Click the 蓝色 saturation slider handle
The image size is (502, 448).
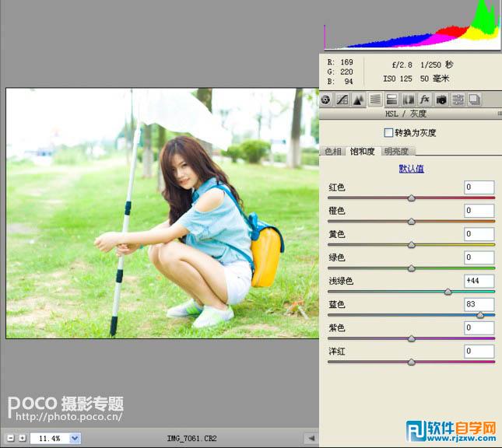[480, 315]
